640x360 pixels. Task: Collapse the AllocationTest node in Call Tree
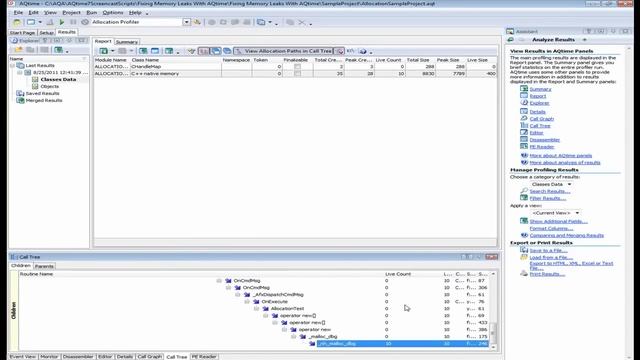[256, 309]
